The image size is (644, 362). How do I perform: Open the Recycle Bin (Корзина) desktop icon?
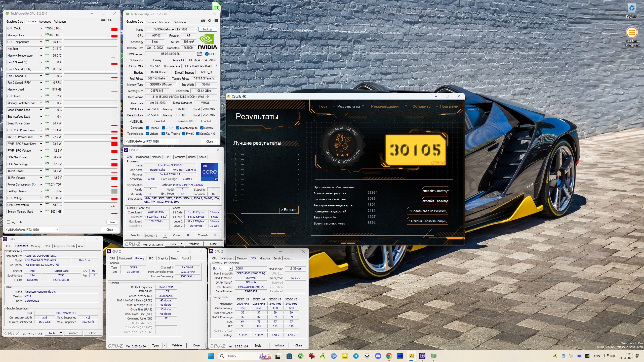pos(632,11)
